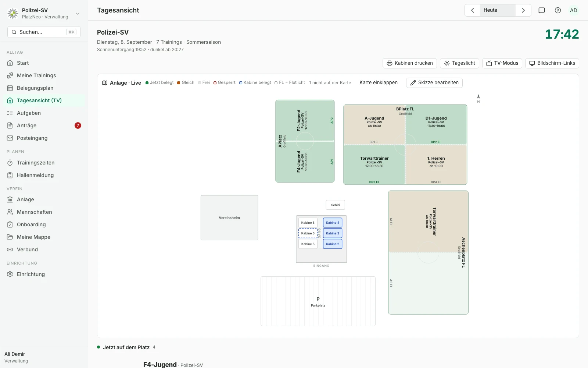588x368 pixels.
Task: Open the chat messages icon
Action: coord(542,10)
